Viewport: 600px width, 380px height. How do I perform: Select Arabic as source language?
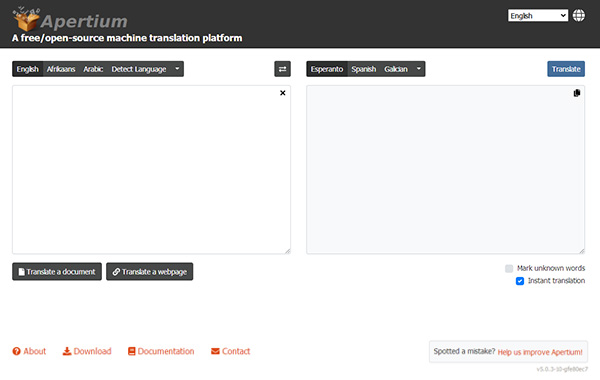pos(93,69)
